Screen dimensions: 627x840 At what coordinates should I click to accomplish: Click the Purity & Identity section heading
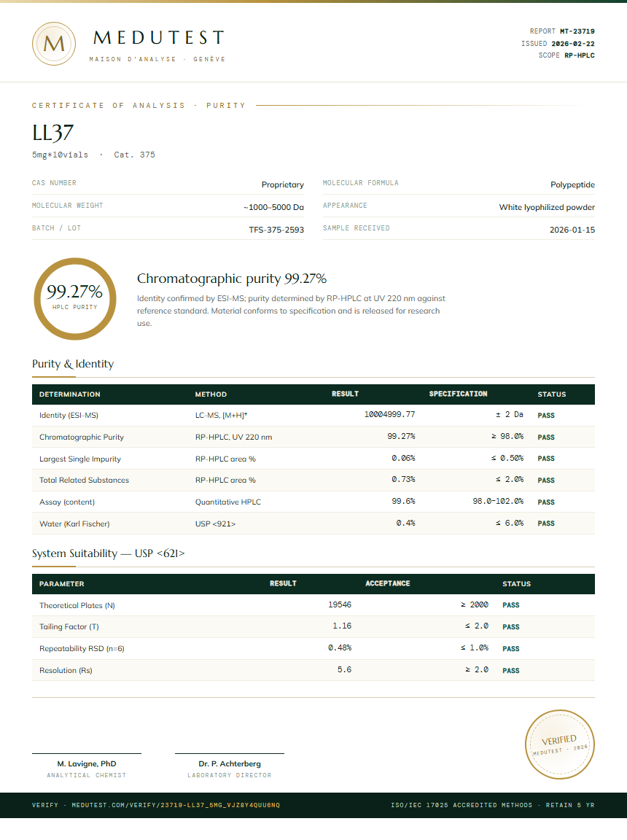click(73, 364)
